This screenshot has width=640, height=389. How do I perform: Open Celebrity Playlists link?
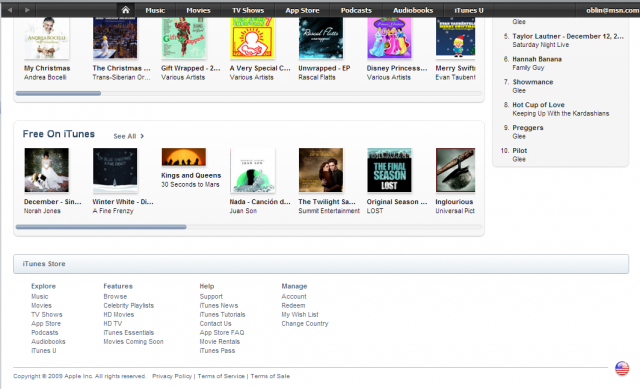(129, 306)
